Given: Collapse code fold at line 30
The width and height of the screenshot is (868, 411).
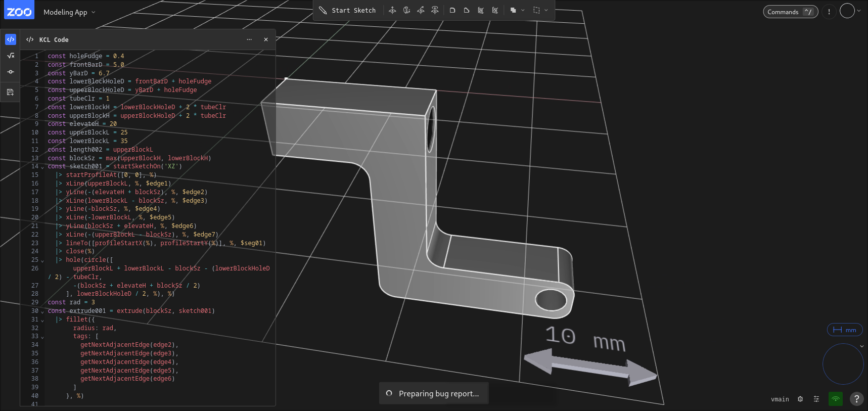Looking at the screenshot, I should (x=42, y=312).
